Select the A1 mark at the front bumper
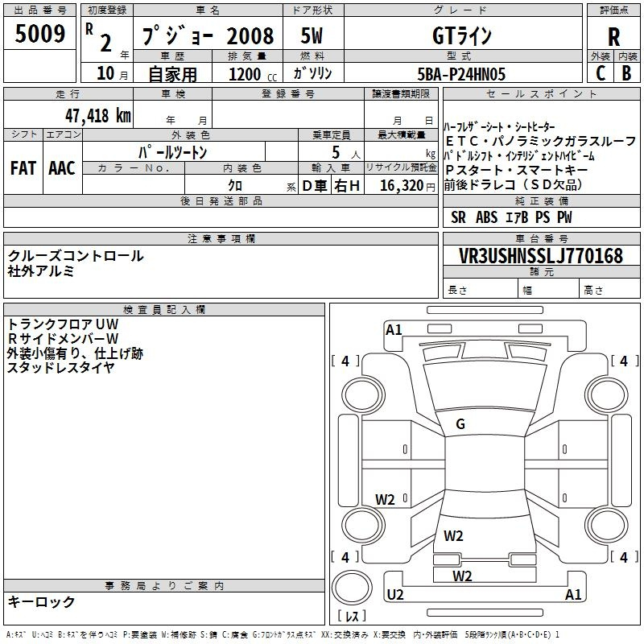 click(394, 330)
